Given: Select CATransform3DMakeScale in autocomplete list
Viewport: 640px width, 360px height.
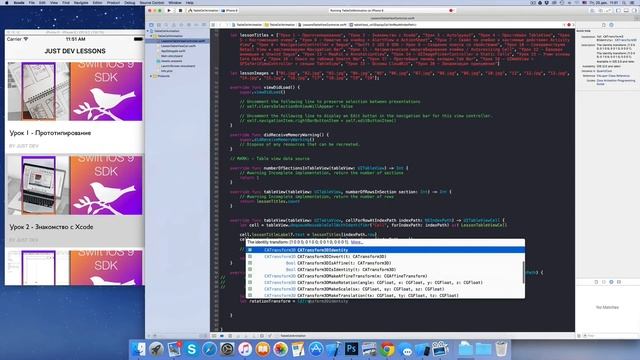Looking at the screenshot, I should click(x=384, y=289).
